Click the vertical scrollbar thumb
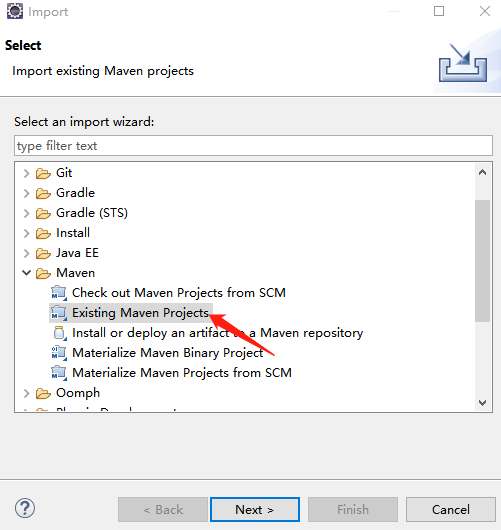This screenshot has width=501, height=530. pyautogui.click(x=482, y=261)
